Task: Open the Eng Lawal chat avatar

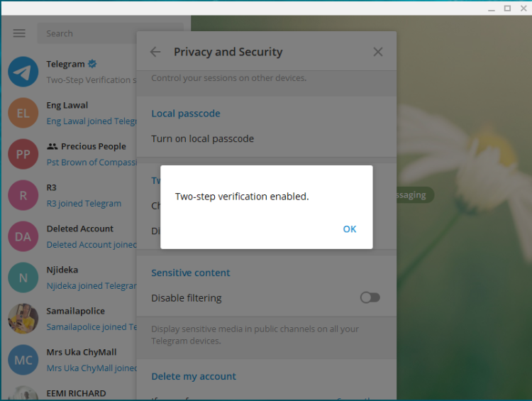Action: tap(23, 113)
